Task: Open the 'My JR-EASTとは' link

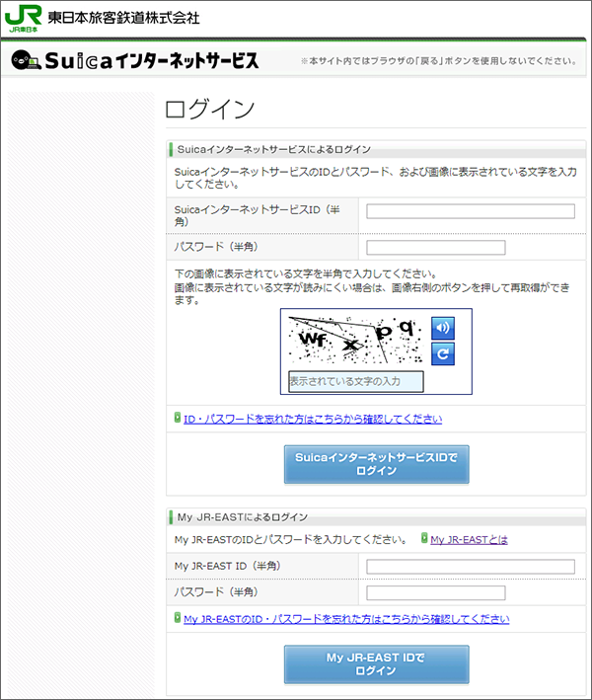Action: (x=469, y=539)
